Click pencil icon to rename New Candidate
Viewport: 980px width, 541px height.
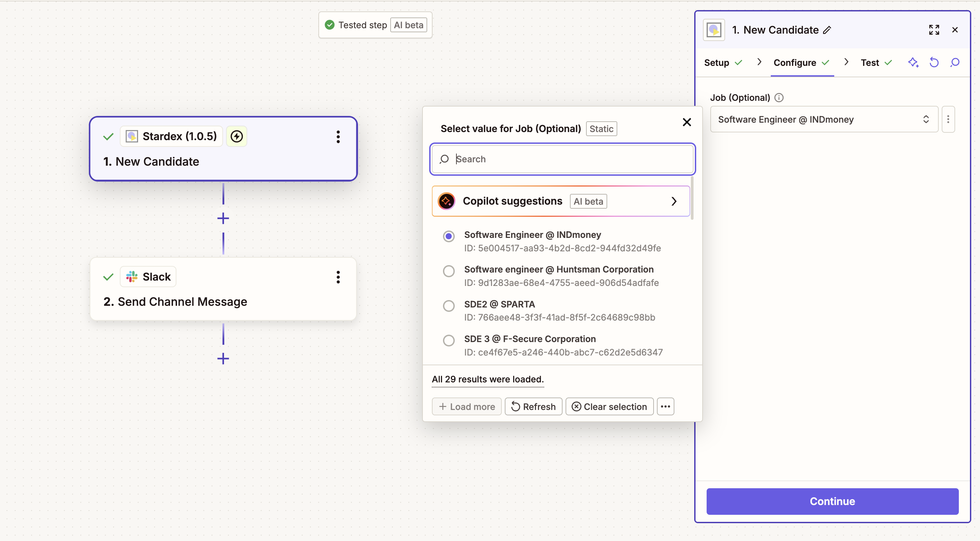click(827, 30)
